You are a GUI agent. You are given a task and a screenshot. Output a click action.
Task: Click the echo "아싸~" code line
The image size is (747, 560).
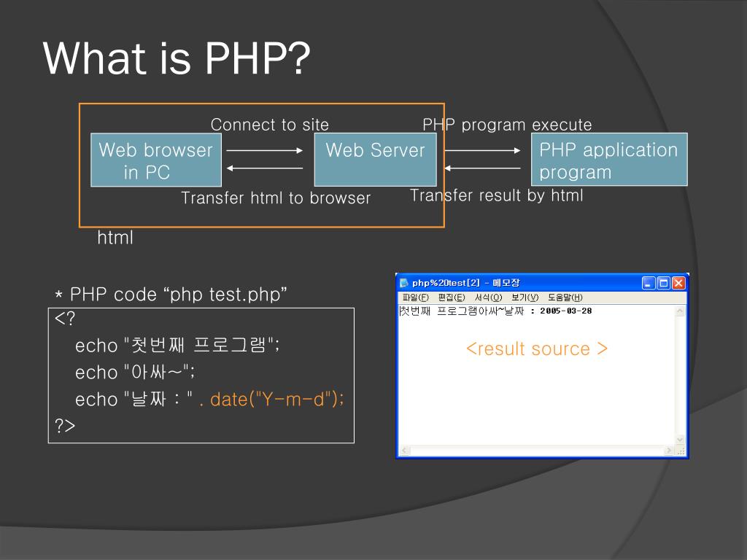coord(135,373)
